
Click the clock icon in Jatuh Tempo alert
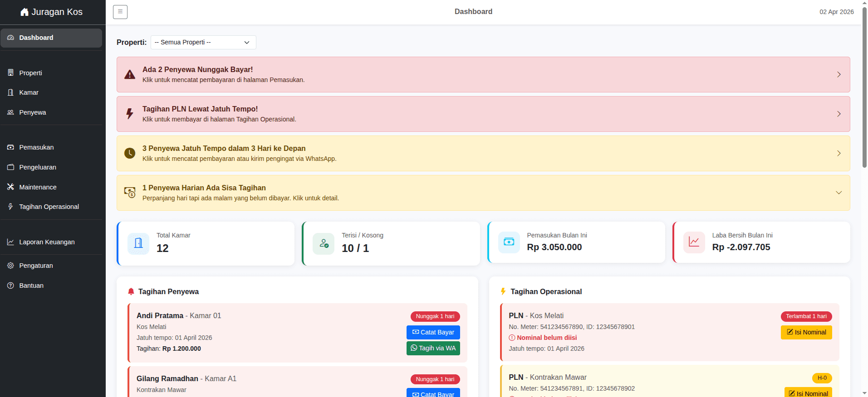pos(130,153)
